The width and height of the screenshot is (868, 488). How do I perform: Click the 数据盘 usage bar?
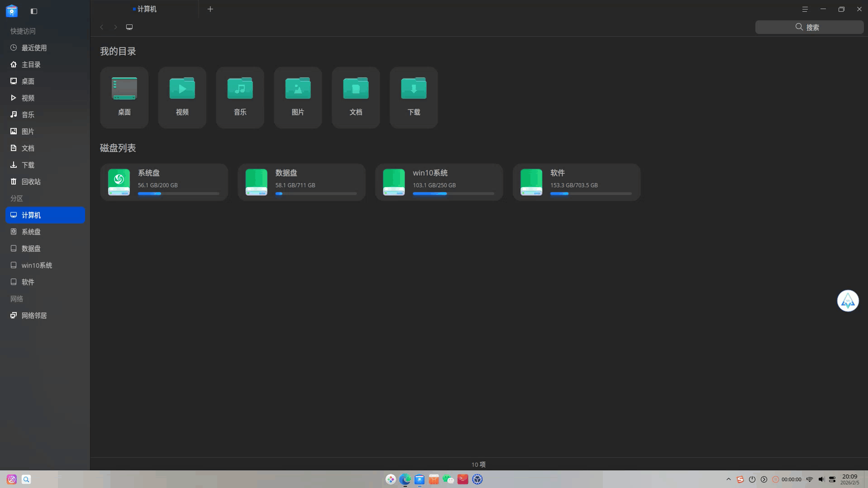click(x=316, y=194)
